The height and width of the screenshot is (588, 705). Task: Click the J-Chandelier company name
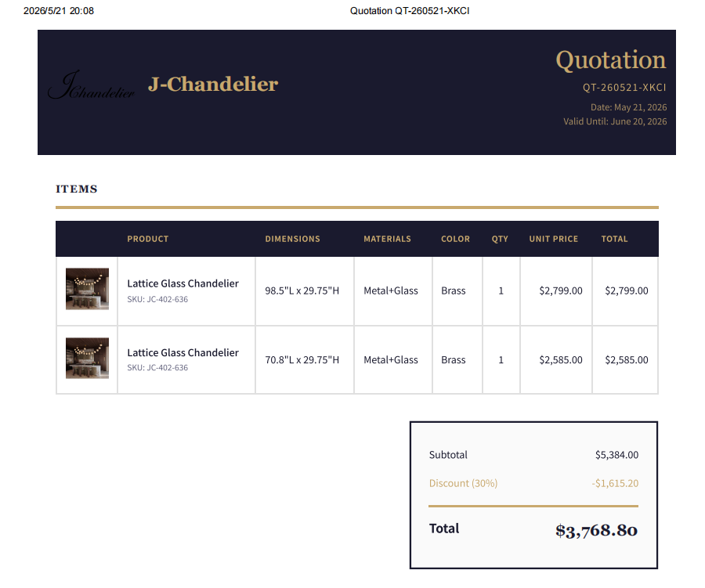213,84
